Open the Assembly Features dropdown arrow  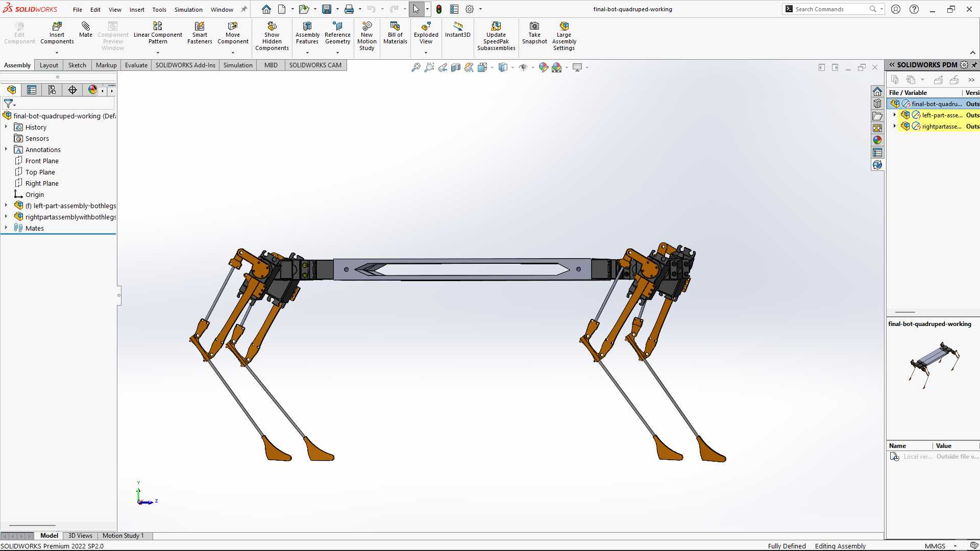(307, 53)
